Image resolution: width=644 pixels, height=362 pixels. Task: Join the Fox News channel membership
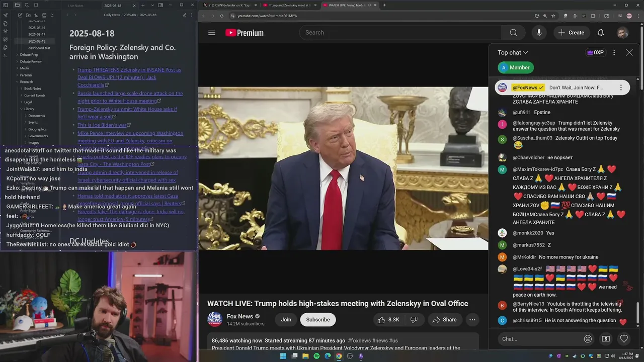(286, 320)
